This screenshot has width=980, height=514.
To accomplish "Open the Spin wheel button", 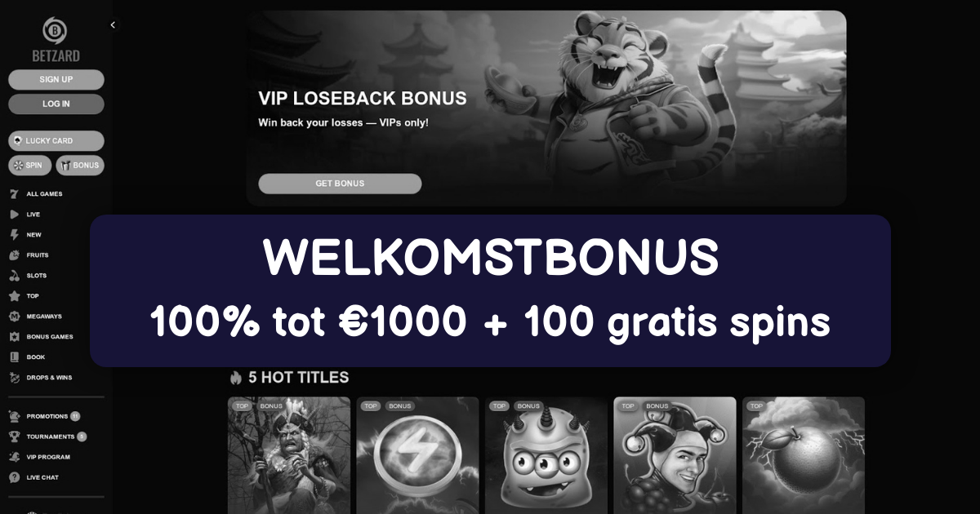I will (x=29, y=166).
